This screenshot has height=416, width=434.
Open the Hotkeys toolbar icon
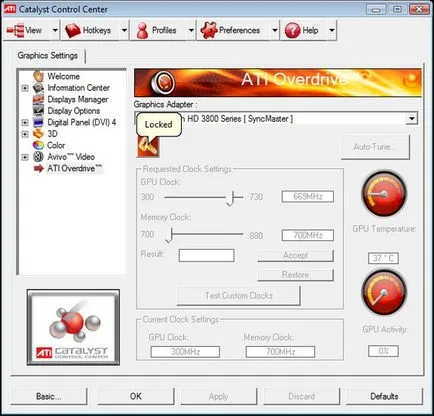click(x=73, y=30)
